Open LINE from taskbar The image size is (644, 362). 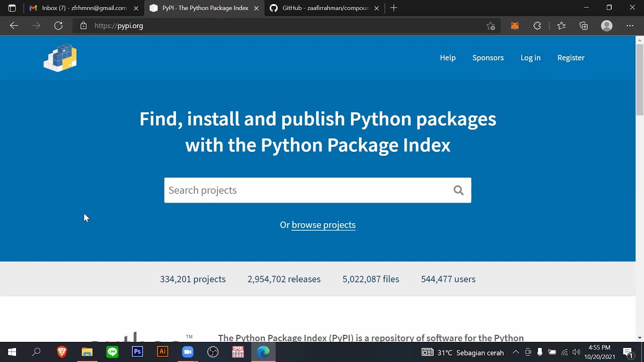coord(112,352)
